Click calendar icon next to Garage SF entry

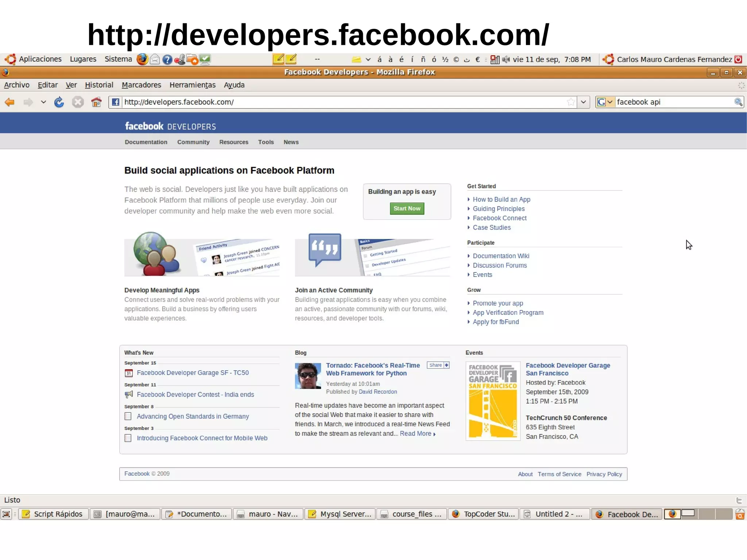128,373
